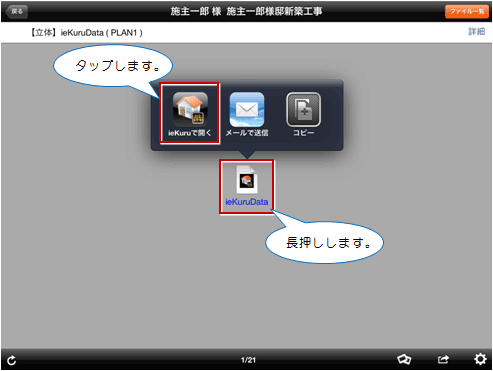Click the 施主一郎様邸新築工事 title text

(274, 12)
